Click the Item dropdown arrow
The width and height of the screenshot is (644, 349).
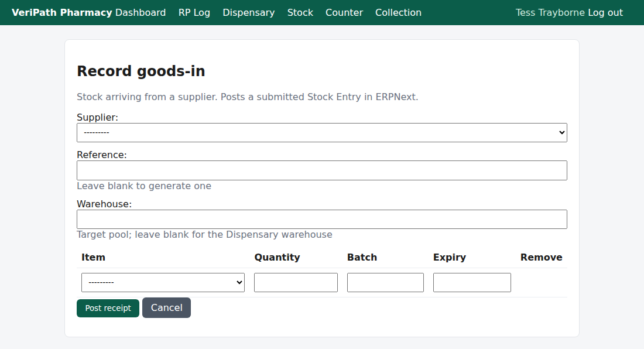239,282
